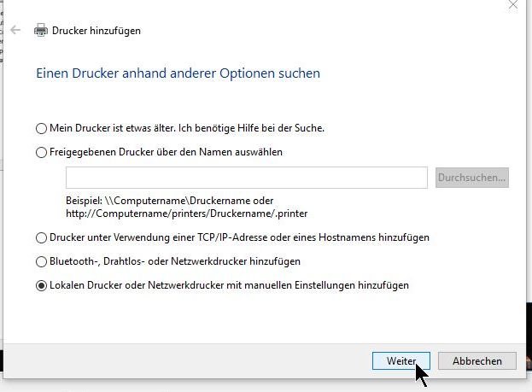Click the 'Beispiel: \\Computername\Druckername oder' example text

(170, 201)
